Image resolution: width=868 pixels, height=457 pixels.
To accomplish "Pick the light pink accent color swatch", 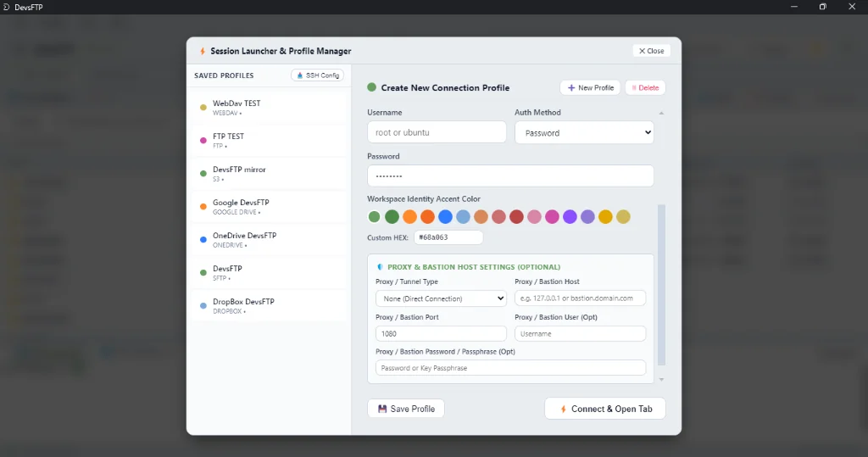I will click(x=534, y=216).
